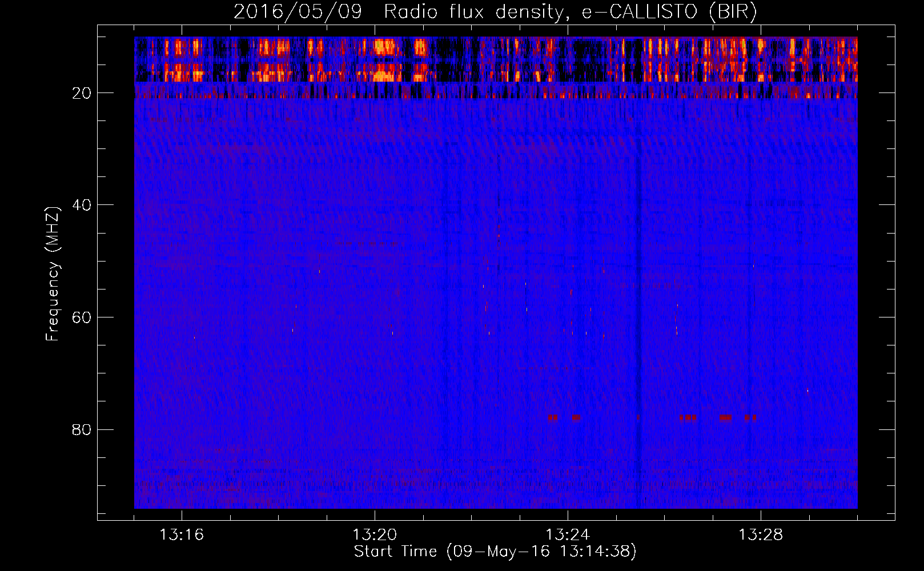Click the 13:20 time tick label
This screenshot has width=924, height=571.
click(375, 535)
